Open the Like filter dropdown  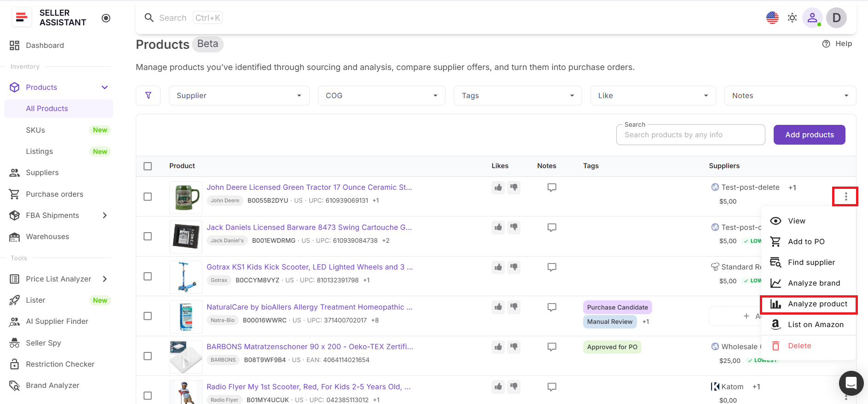point(653,95)
